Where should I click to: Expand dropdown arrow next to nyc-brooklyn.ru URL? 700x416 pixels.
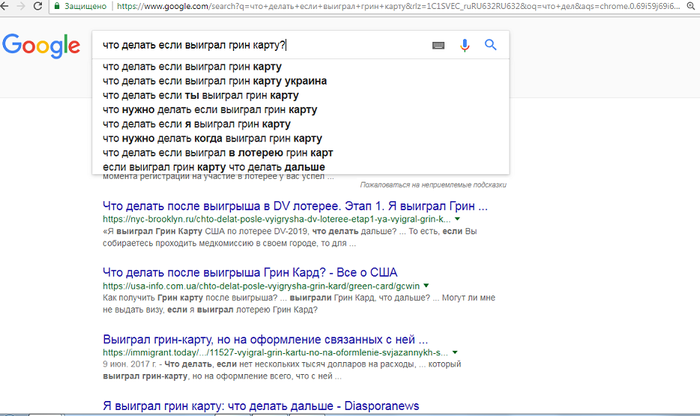tap(457, 219)
